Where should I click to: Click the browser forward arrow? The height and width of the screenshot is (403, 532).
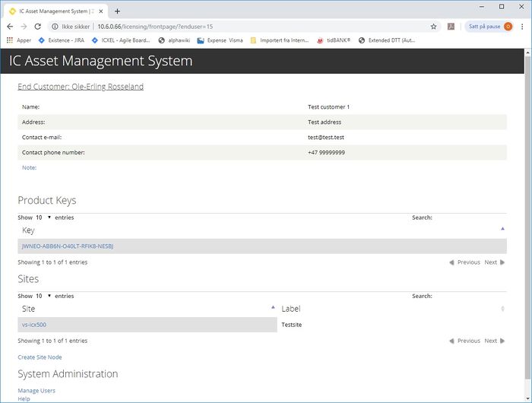click(x=24, y=27)
